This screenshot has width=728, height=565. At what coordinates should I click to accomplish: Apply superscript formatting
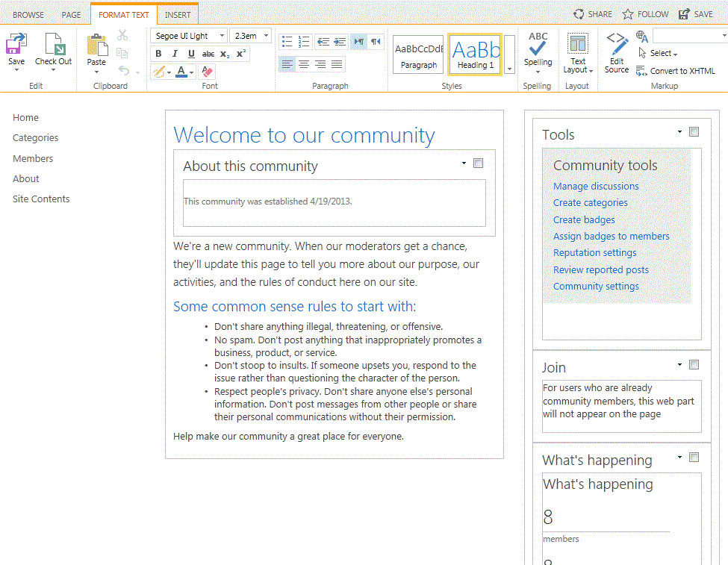point(240,54)
